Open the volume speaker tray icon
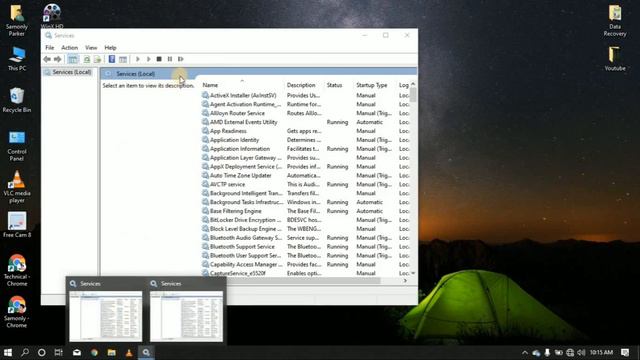Image resolution: width=640 pixels, height=360 pixels. pyautogui.click(x=581, y=353)
